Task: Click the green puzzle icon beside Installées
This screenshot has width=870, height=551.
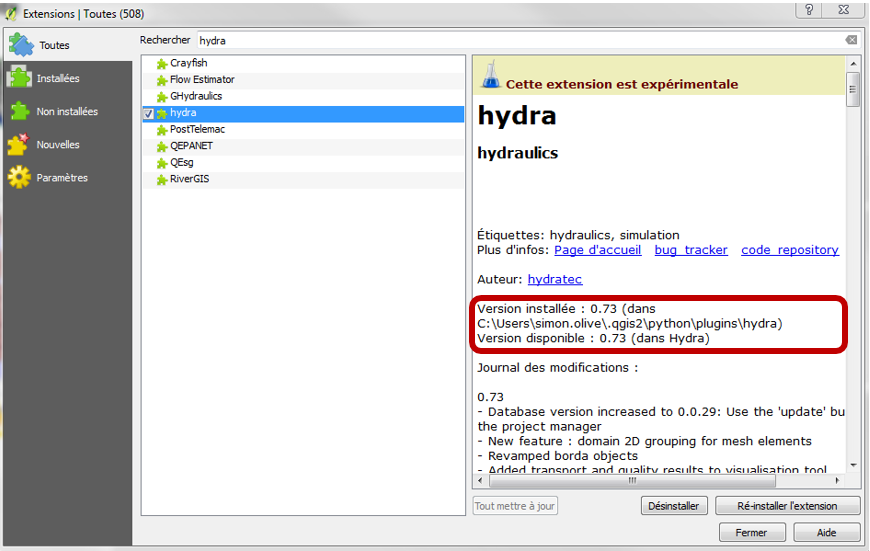Action: click(x=20, y=78)
